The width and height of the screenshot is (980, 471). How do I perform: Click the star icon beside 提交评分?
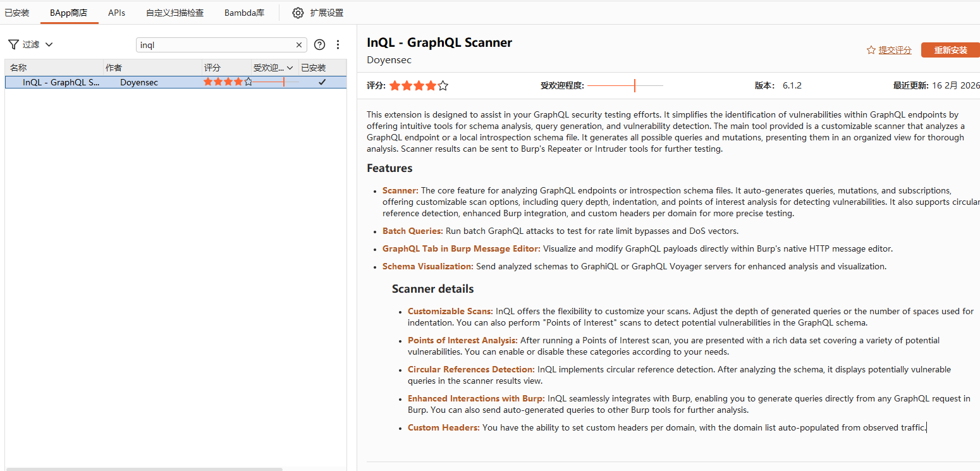(x=871, y=50)
